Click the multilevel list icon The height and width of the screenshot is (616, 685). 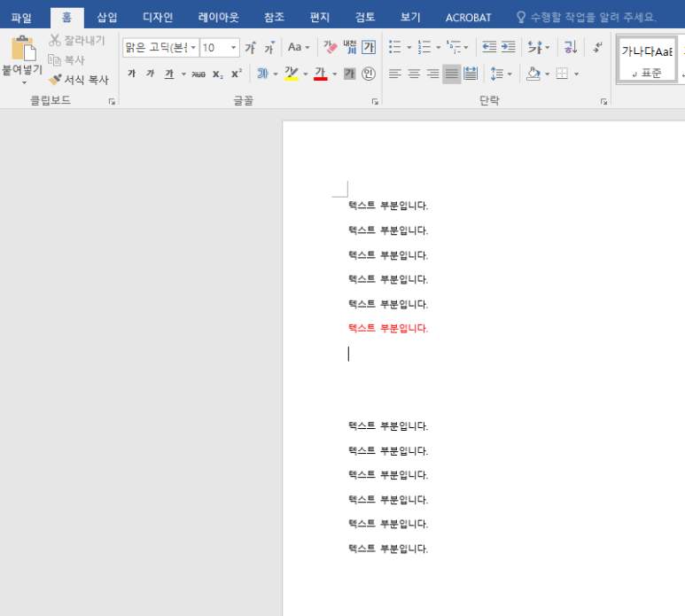point(454,47)
